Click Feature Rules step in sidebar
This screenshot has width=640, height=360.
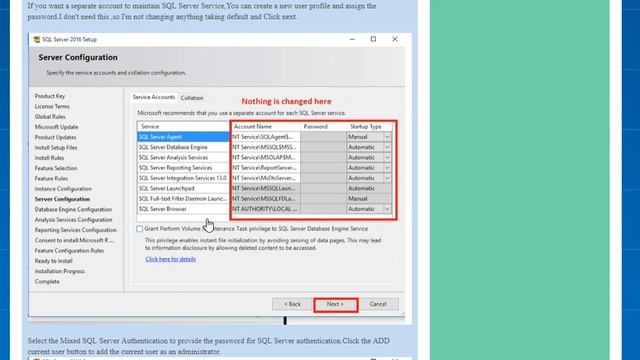(x=51, y=179)
